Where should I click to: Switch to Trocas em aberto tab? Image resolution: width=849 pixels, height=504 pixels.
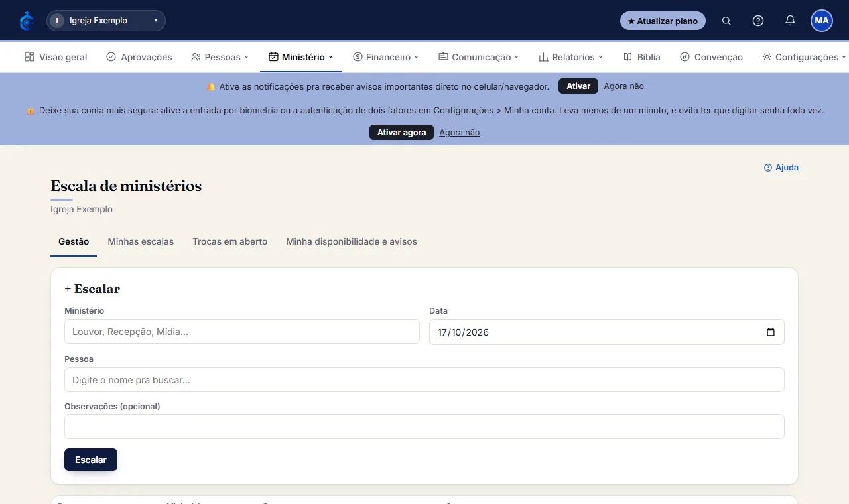point(230,242)
